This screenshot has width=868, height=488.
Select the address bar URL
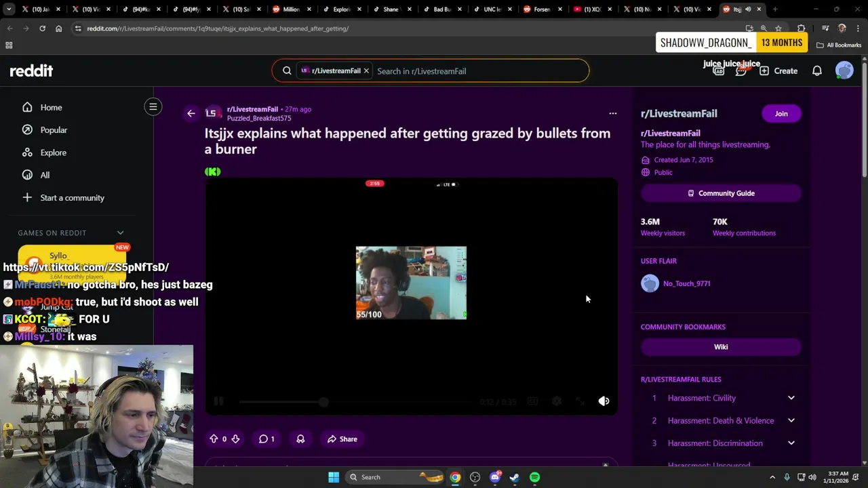coord(218,28)
